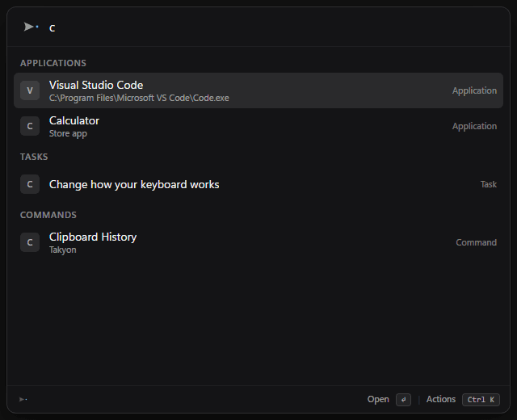Click the APPLICATIONS section header
The height and width of the screenshot is (420, 517).
53,63
